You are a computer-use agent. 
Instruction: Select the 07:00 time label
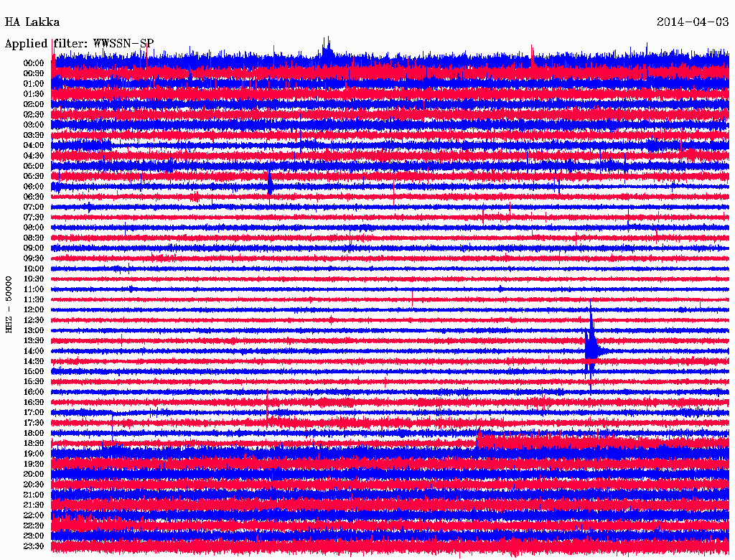[34, 207]
